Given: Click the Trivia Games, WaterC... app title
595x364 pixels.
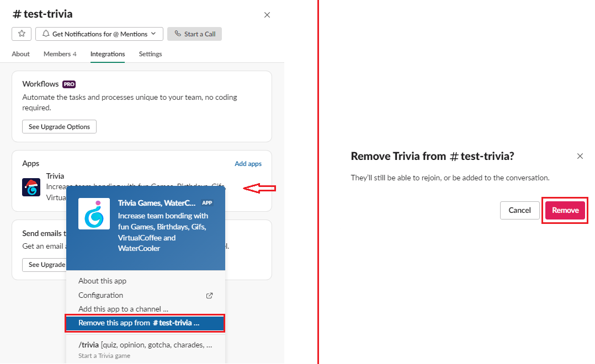Looking at the screenshot, I should pos(157,203).
